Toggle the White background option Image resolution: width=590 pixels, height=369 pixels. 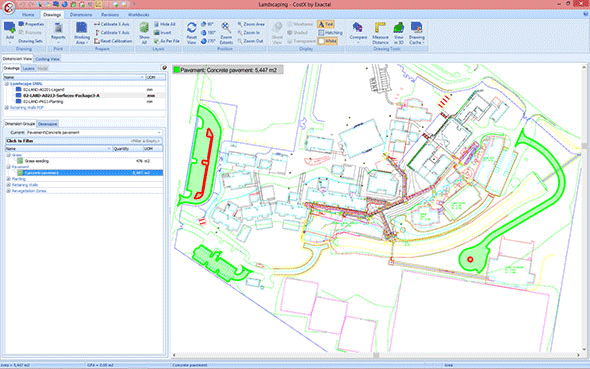coord(327,41)
